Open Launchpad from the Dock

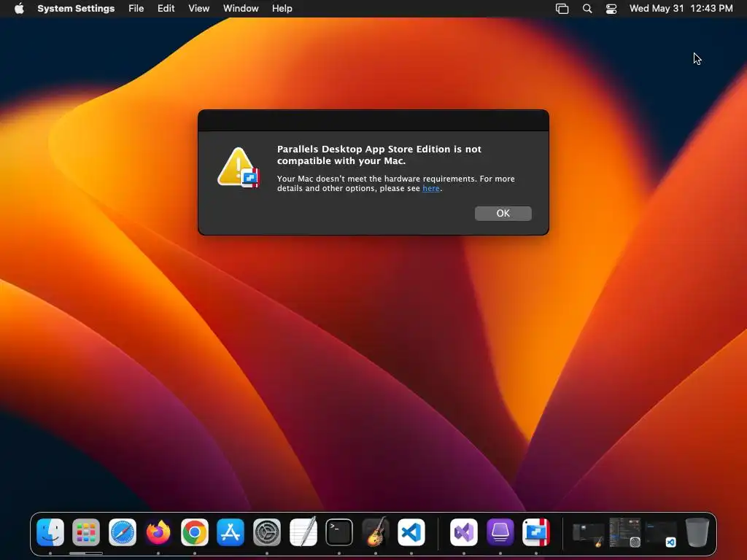click(x=86, y=532)
